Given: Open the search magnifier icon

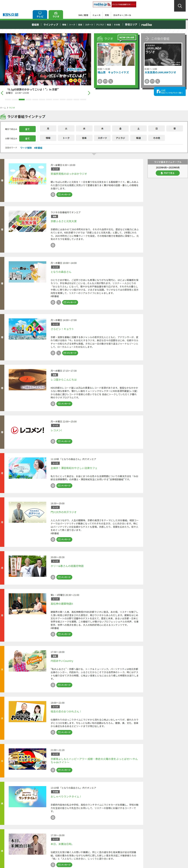Looking at the screenshot, I should pos(180,6).
